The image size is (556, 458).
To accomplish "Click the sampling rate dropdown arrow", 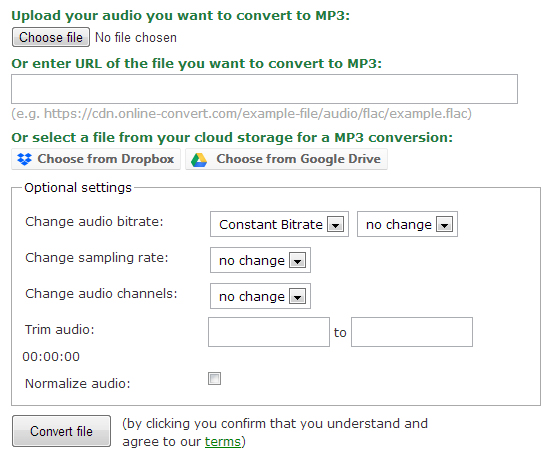I will [298, 261].
